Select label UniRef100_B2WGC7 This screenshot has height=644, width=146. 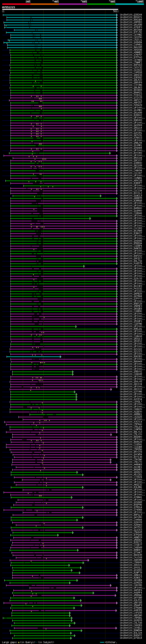point(131,578)
